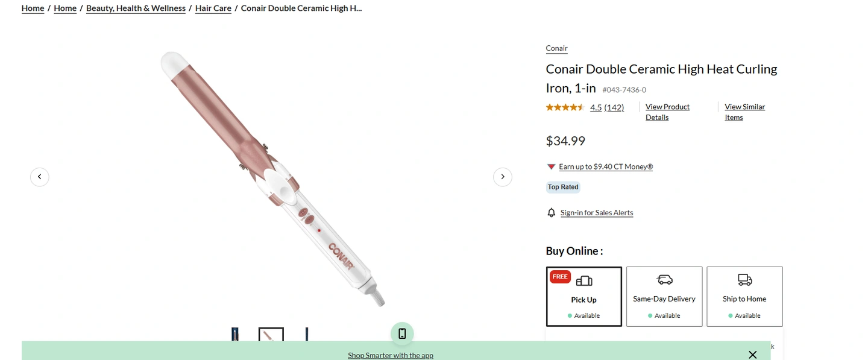Click the next image arrow
Image resolution: width=868 pixels, height=360 pixels.
(x=503, y=177)
